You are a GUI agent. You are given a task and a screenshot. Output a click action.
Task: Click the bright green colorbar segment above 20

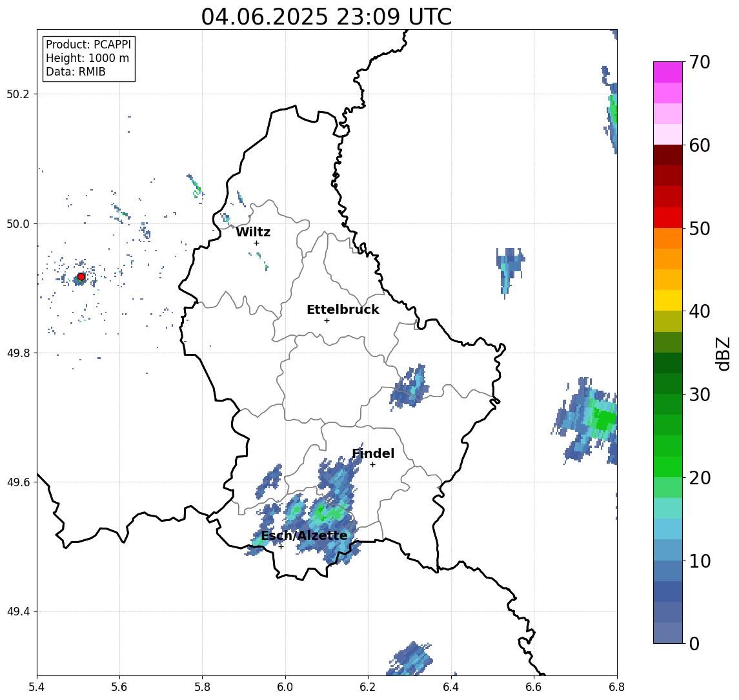(668, 466)
